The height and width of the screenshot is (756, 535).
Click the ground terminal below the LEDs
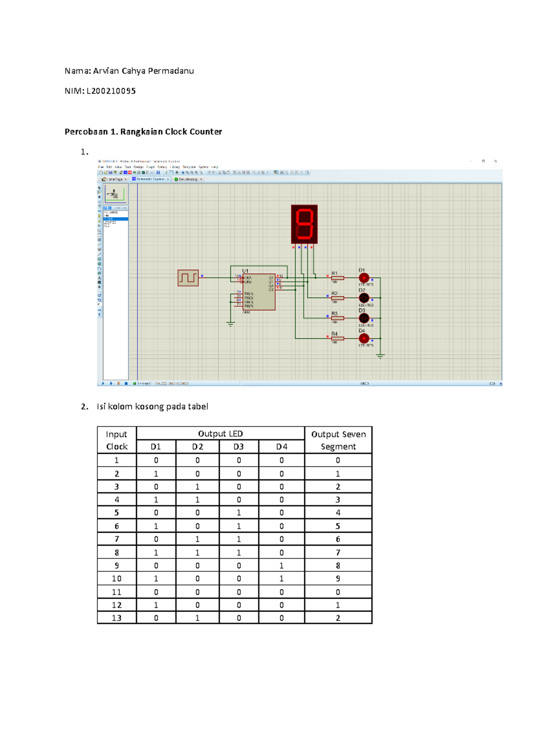pos(380,356)
